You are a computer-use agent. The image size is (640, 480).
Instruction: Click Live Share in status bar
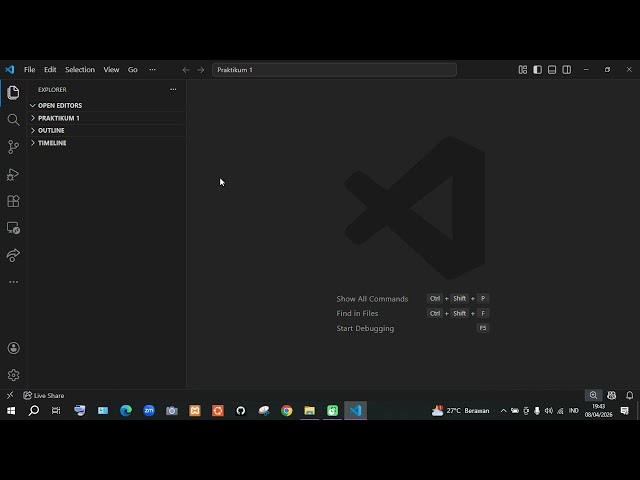point(44,395)
